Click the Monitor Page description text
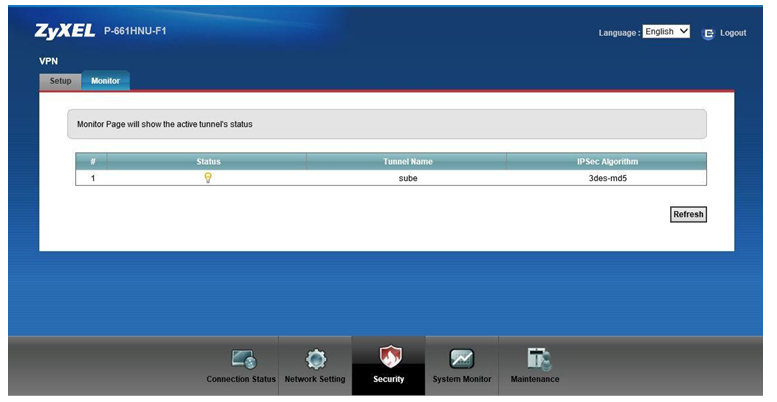The height and width of the screenshot is (402, 777). tap(165, 124)
